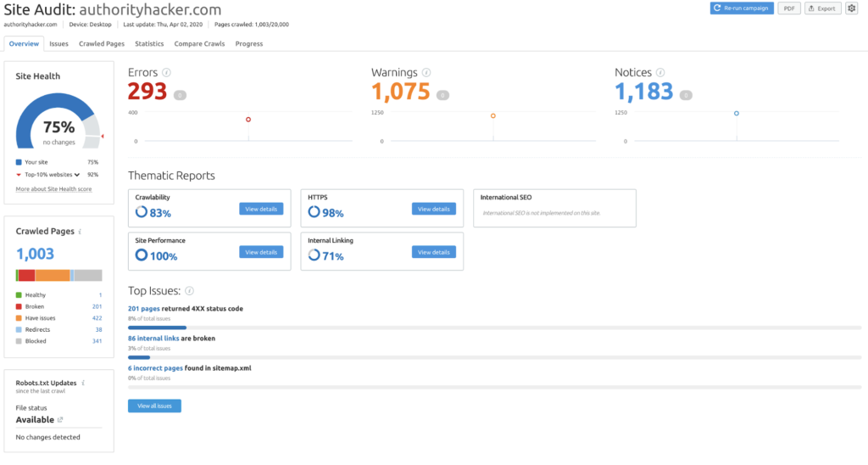This screenshot has width=868, height=465.
Task: Click the Notices chart data point
Action: coord(737,113)
